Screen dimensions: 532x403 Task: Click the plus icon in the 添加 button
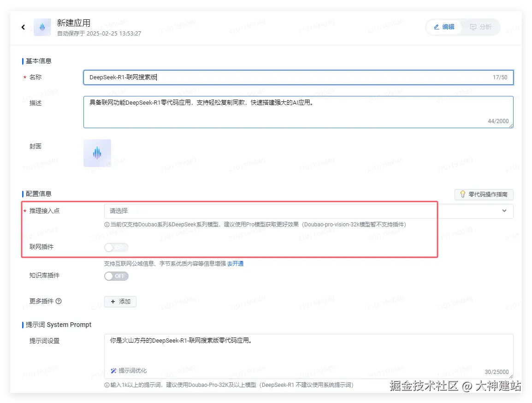tap(113, 302)
